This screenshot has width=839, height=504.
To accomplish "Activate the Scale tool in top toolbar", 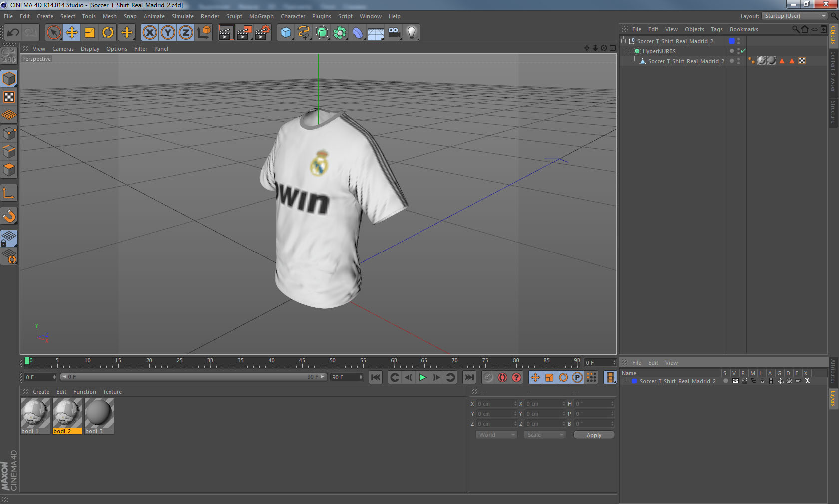I will pos(90,33).
